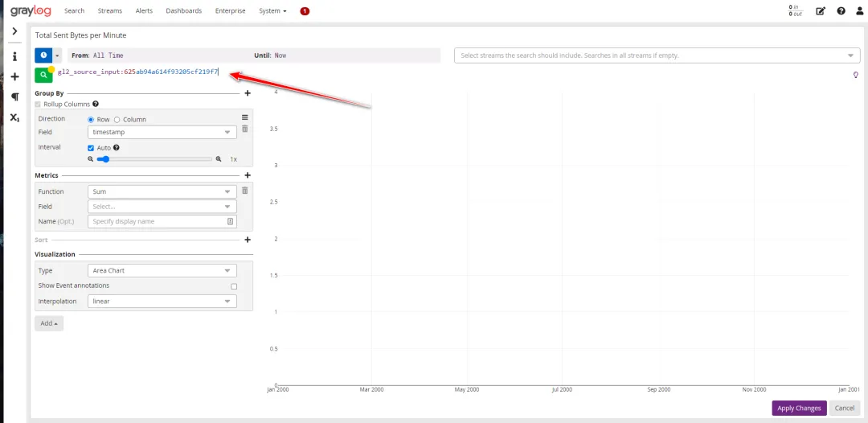This screenshot has height=423, width=868.
Task: Click the Apply Changes button
Action: 799,408
